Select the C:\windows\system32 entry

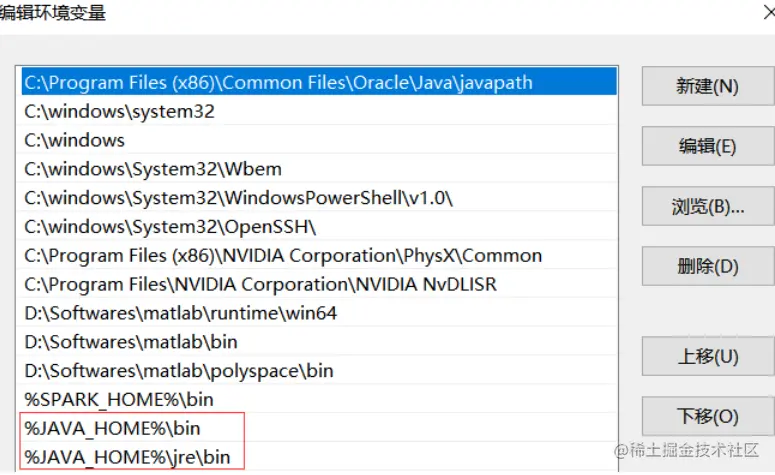point(317,111)
